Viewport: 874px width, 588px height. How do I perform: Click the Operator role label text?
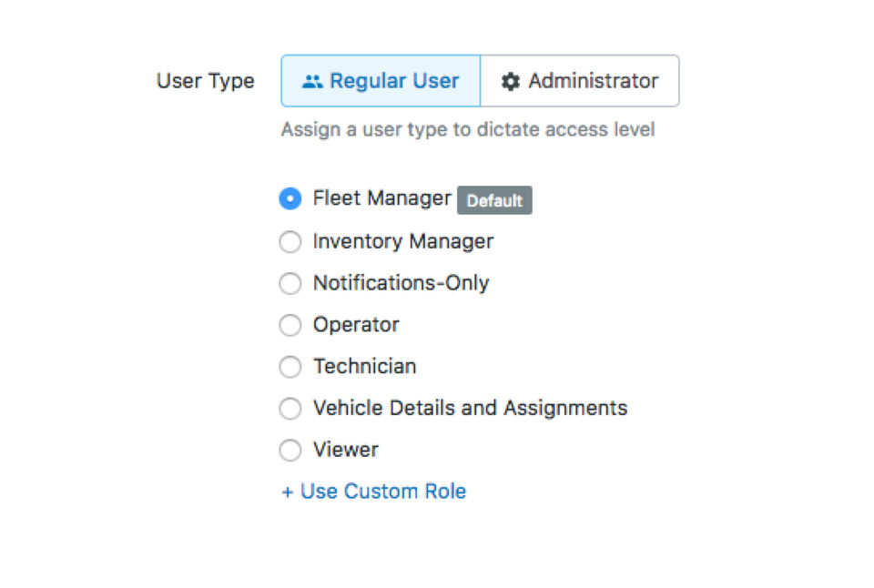(x=356, y=325)
